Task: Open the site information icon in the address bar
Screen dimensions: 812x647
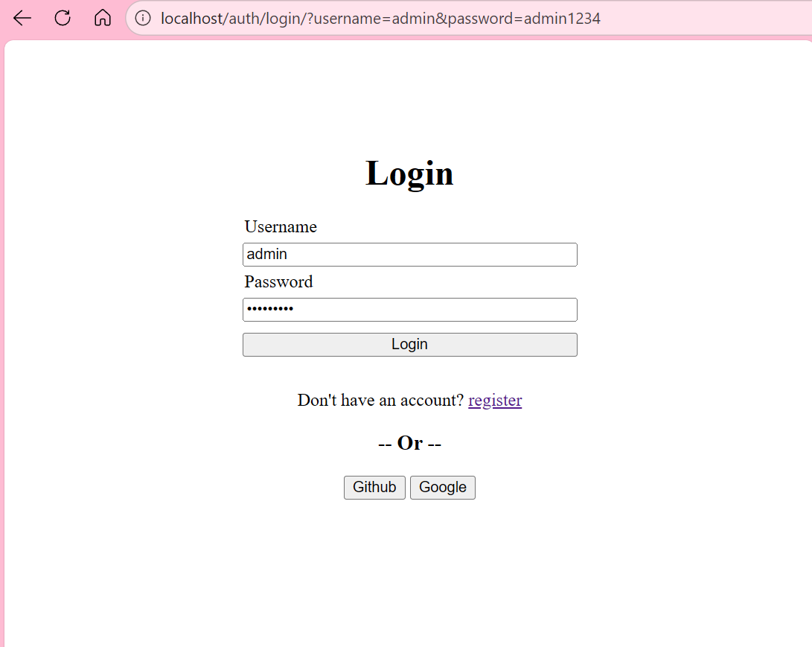Action: point(143,19)
